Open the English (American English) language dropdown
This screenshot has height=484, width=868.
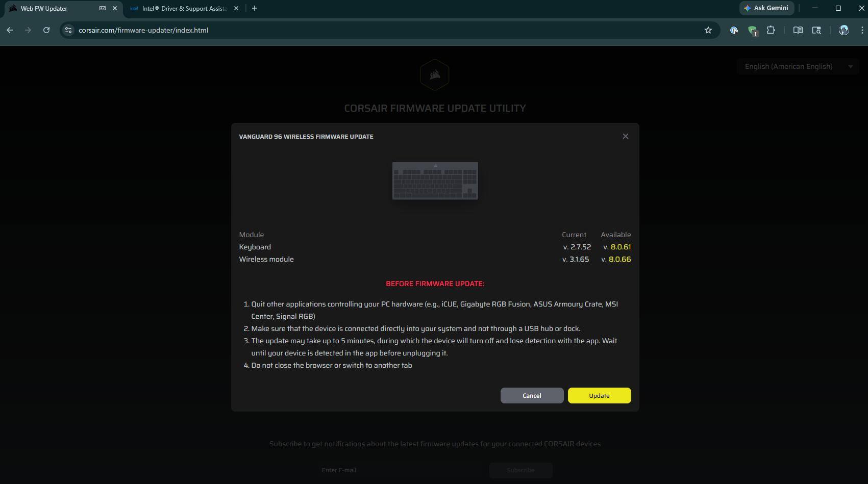pos(798,66)
